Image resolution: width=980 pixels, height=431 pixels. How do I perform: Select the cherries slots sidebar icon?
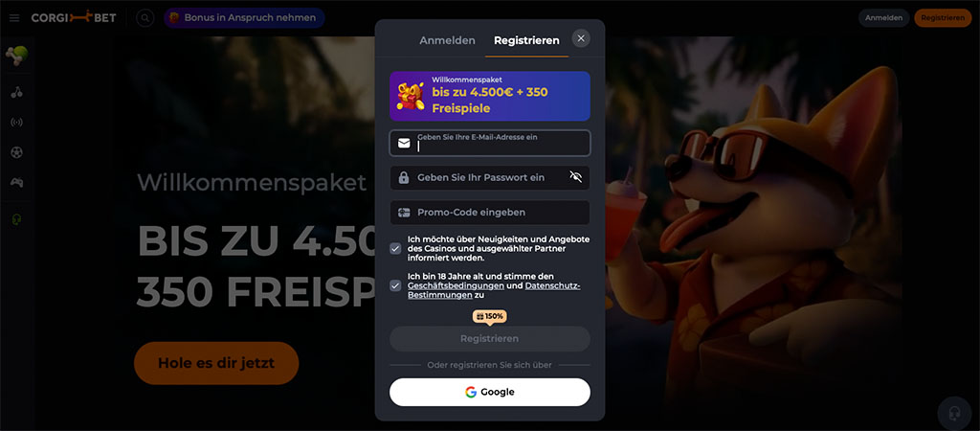pyautogui.click(x=17, y=93)
